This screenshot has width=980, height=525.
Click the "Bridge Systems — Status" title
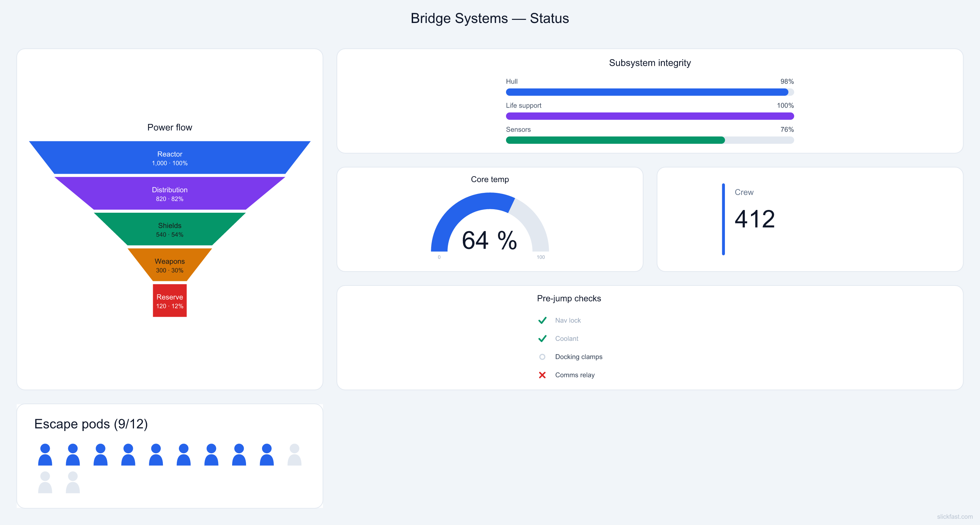point(490,18)
